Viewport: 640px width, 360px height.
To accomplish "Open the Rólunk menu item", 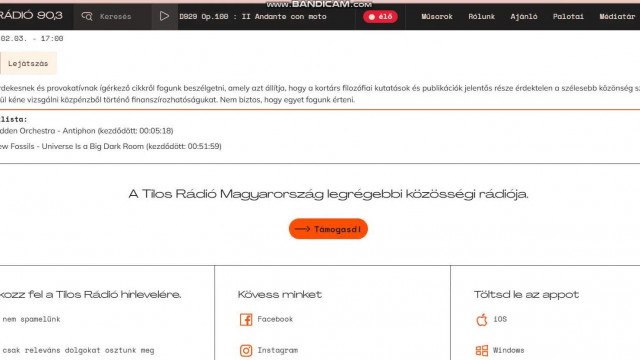I will tap(482, 17).
